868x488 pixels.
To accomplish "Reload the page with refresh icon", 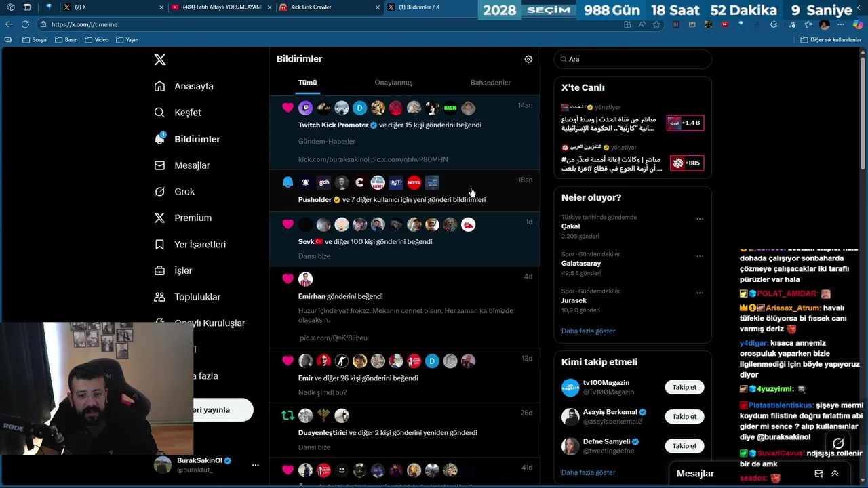I will click(x=25, y=24).
